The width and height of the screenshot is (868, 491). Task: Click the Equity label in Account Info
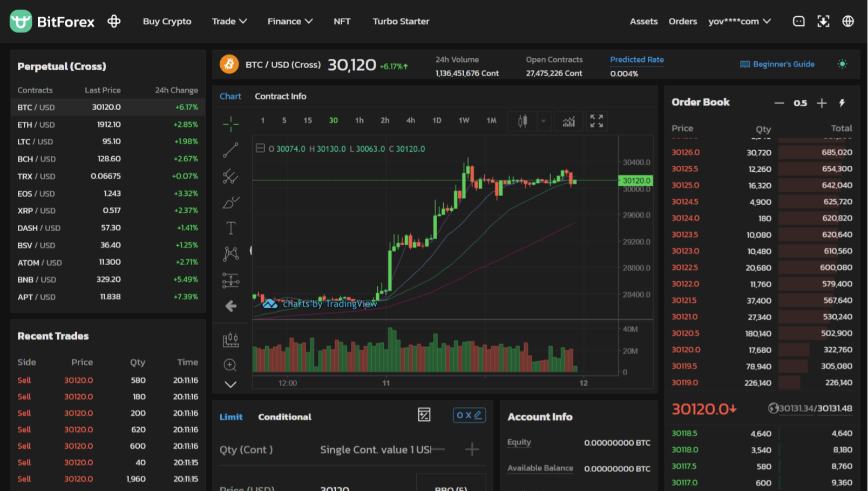519,442
